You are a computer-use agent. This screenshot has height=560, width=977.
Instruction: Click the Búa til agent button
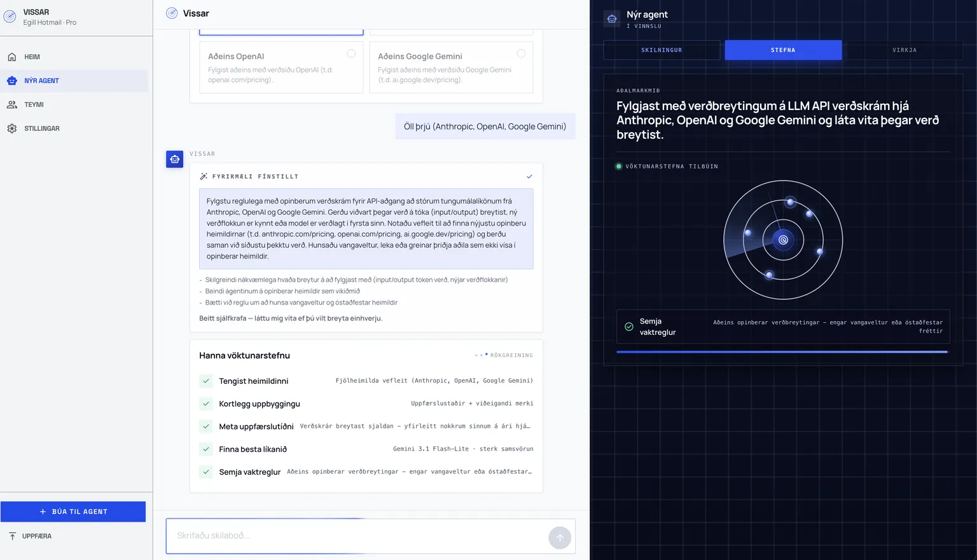73,512
